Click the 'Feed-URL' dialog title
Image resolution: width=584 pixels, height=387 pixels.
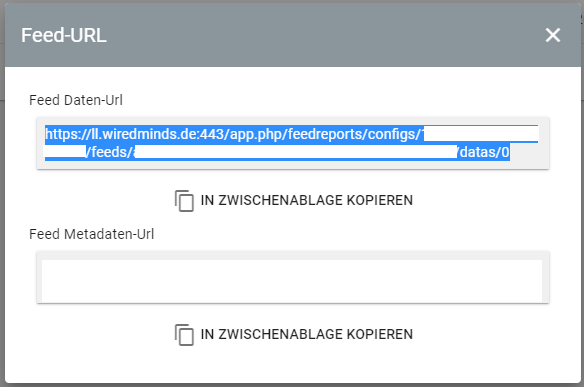pyautogui.click(x=64, y=35)
